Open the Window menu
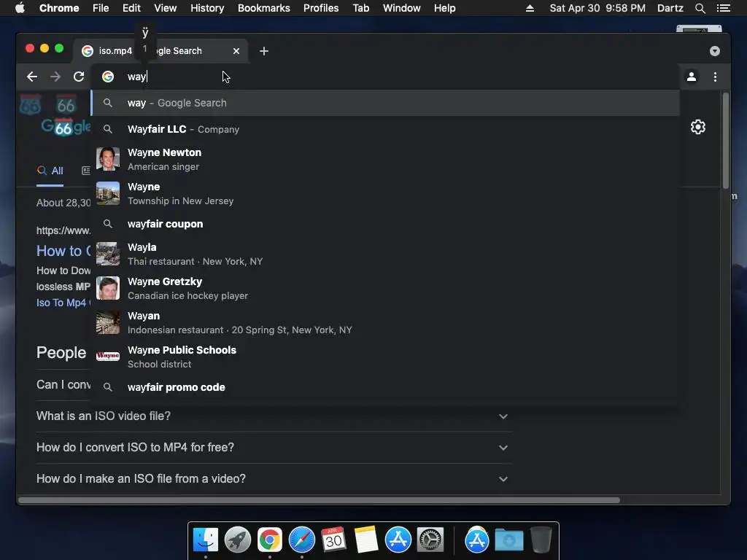The height and width of the screenshot is (560, 747). (402, 8)
